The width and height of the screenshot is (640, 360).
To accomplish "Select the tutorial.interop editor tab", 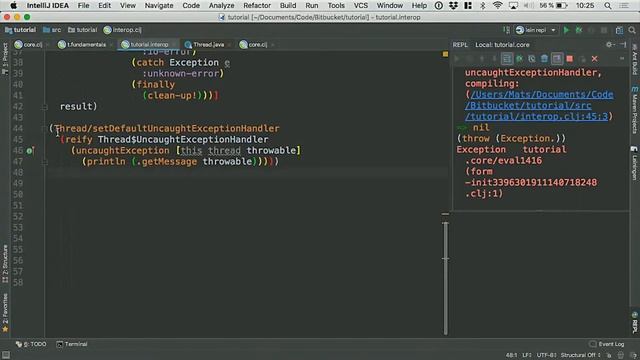I will [149, 44].
